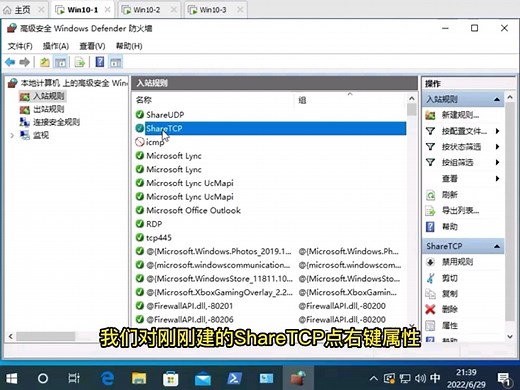Click the 禁用规则 disable rule icon
This screenshot has height=390, width=520.
click(430, 262)
